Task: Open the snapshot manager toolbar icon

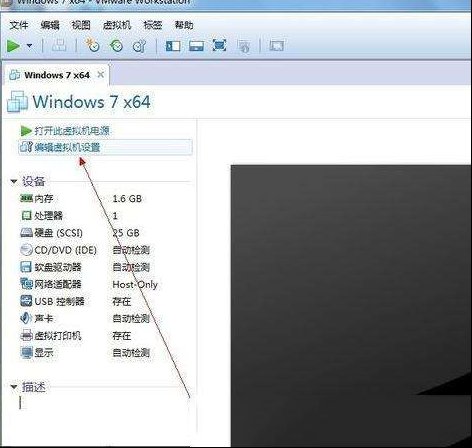Action: tap(139, 46)
